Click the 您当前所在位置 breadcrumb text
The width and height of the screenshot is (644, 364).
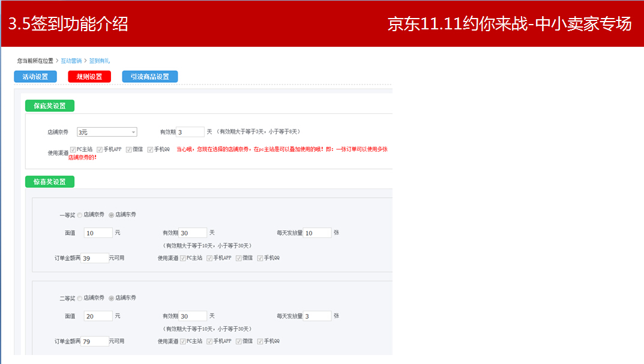pos(35,61)
